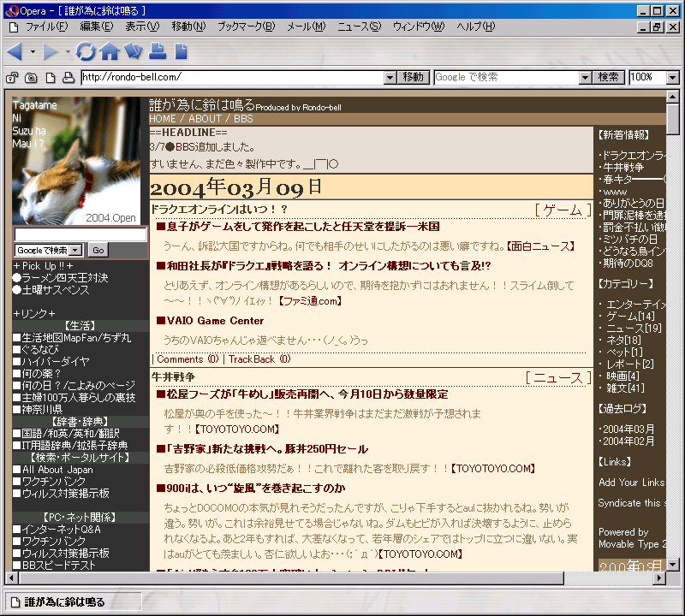
Task: Click the address field showing http://rondo-bell.com/
Action: (x=233, y=78)
